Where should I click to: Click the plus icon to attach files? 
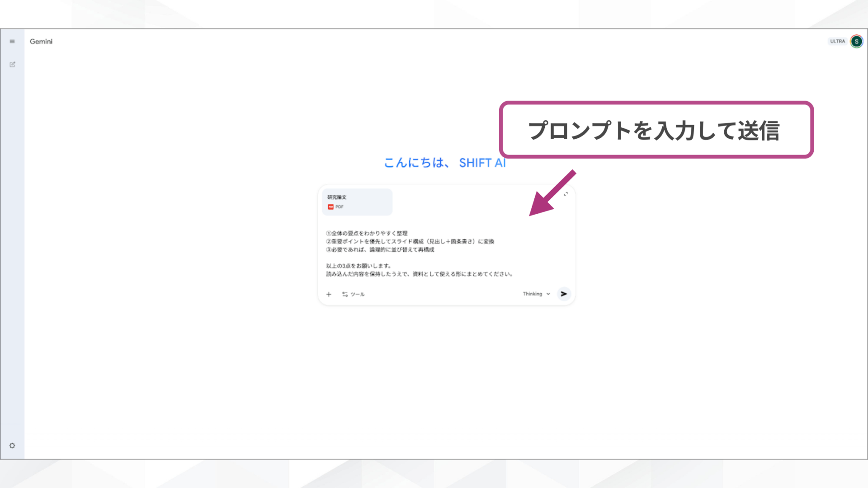pyautogui.click(x=329, y=294)
